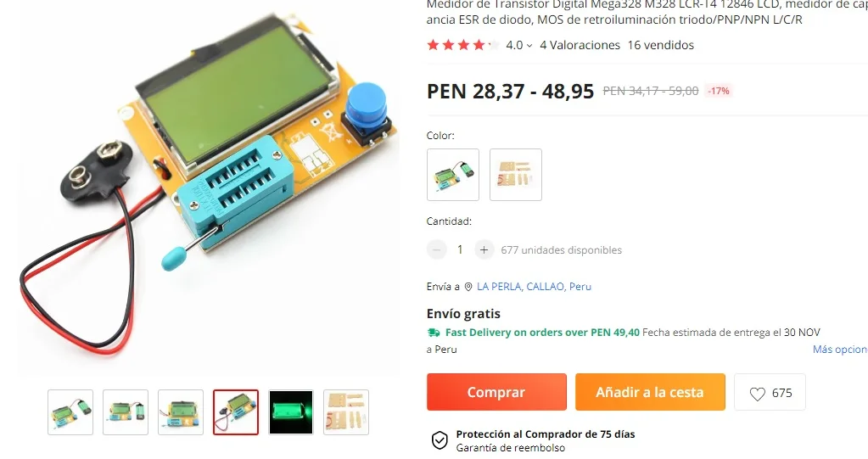Increase quantity with the plus button
Screen dimensions: 868x459
coord(484,249)
